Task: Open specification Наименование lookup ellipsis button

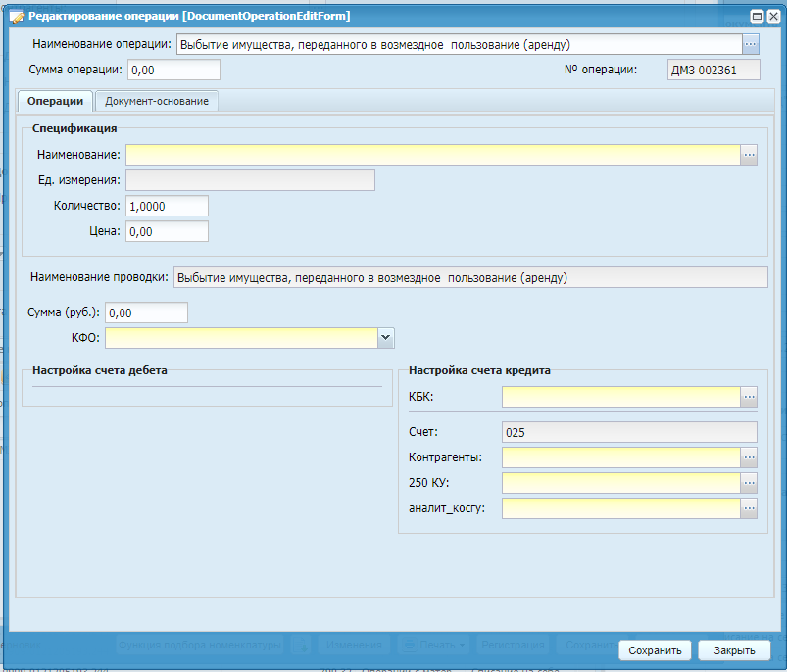Action: (x=749, y=155)
